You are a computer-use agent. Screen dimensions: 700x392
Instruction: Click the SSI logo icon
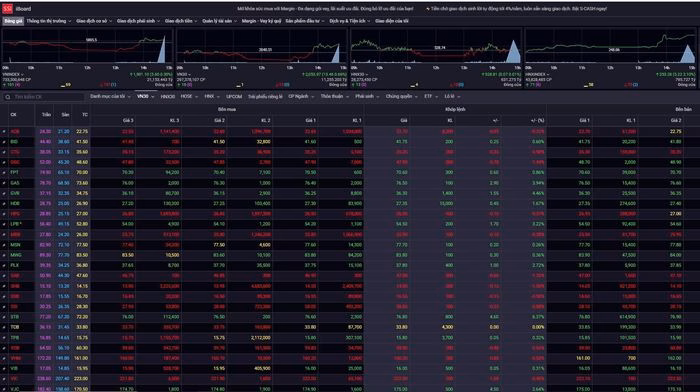tap(8, 8)
